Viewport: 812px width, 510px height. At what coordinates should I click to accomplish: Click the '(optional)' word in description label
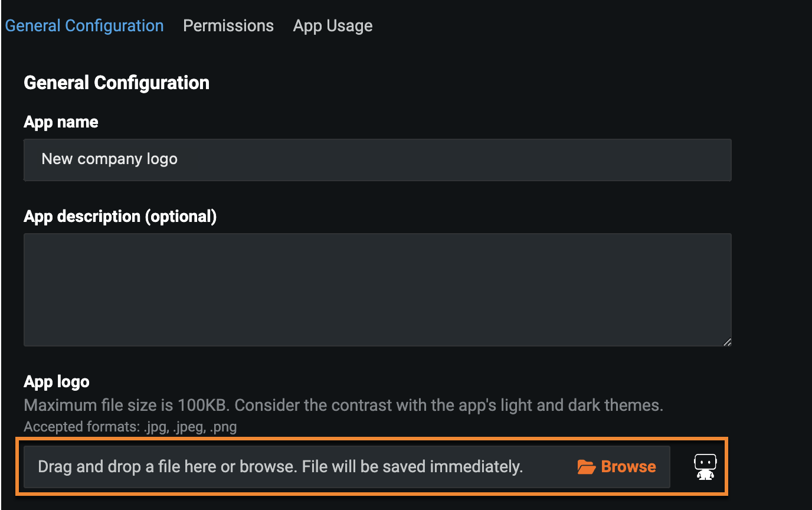tap(182, 217)
